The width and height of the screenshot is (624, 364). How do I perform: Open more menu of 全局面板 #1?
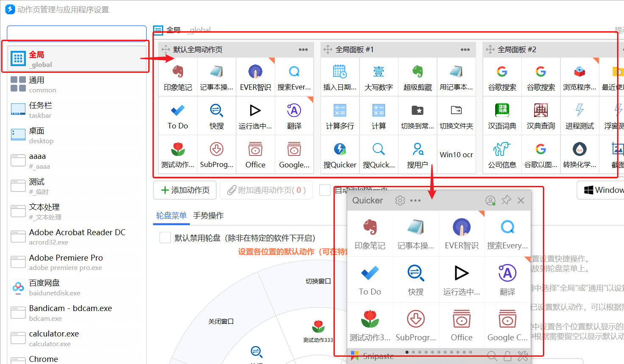(465, 50)
